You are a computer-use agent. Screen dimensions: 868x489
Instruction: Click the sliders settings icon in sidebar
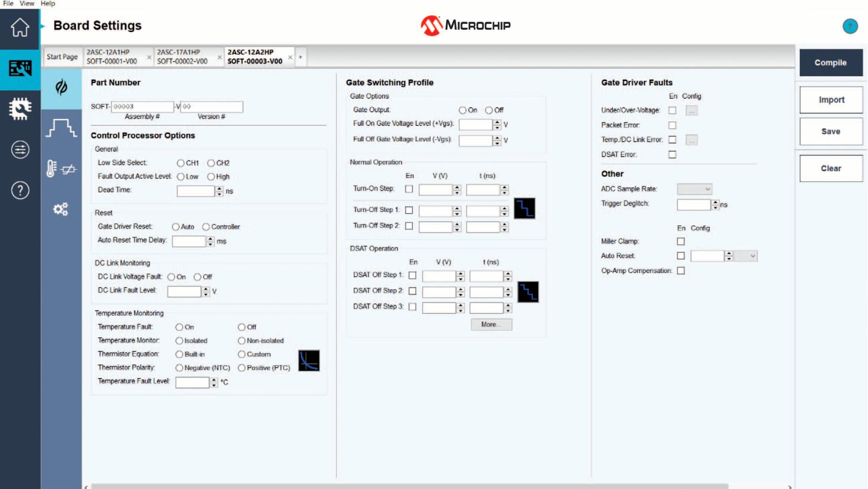pos(20,150)
